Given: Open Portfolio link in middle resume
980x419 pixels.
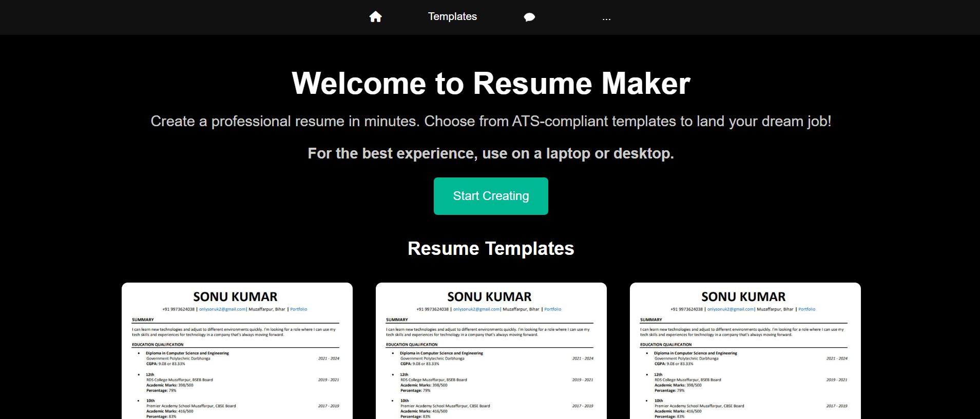Looking at the screenshot, I should click(552, 309).
